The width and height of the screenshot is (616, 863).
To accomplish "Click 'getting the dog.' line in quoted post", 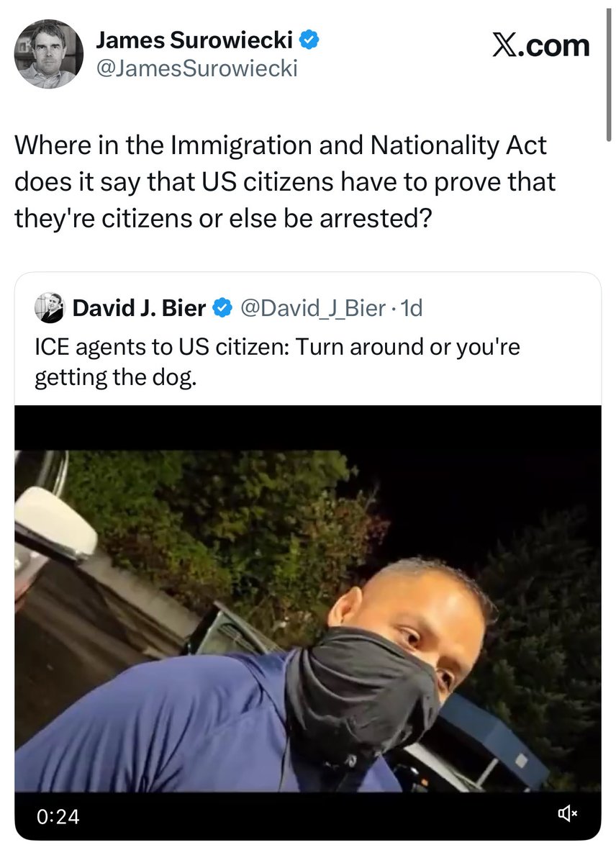I will coord(116,378).
